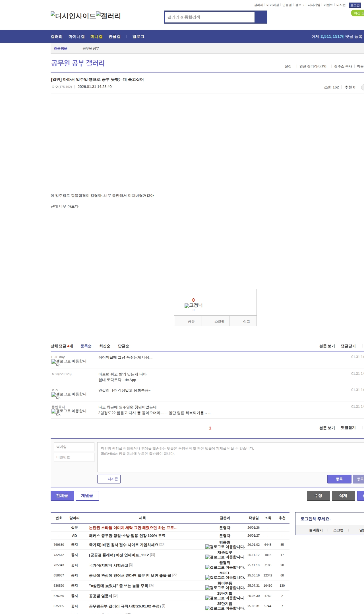Viewport: 364px width, 614px height.
Task: Open the gallery 설정 dropdown
Action: tap(288, 66)
